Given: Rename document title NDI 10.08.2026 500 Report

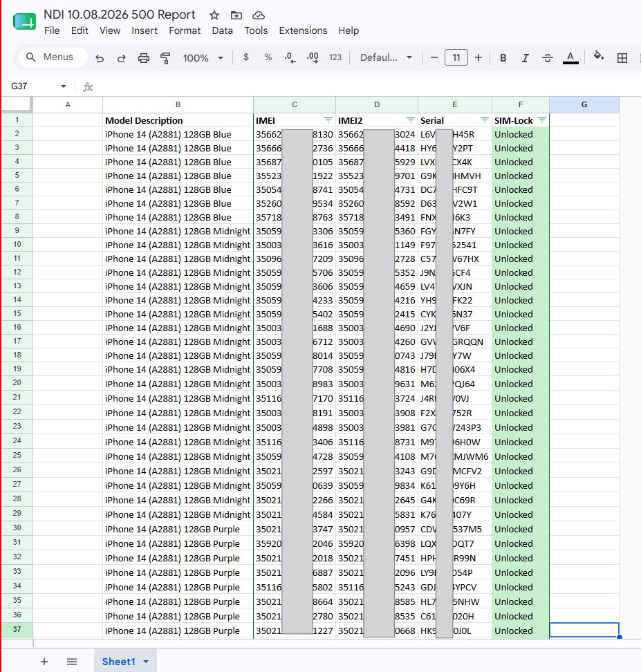Looking at the screenshot, I should coord(119,15).
